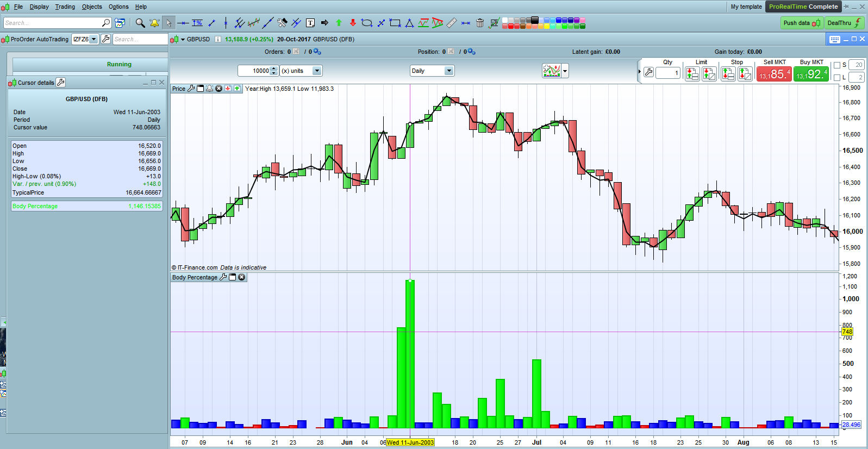Open the Options menu
Image resolution: width=868 pixels, height=449 pixels.
pyautogui.click(x=118, y=7)
